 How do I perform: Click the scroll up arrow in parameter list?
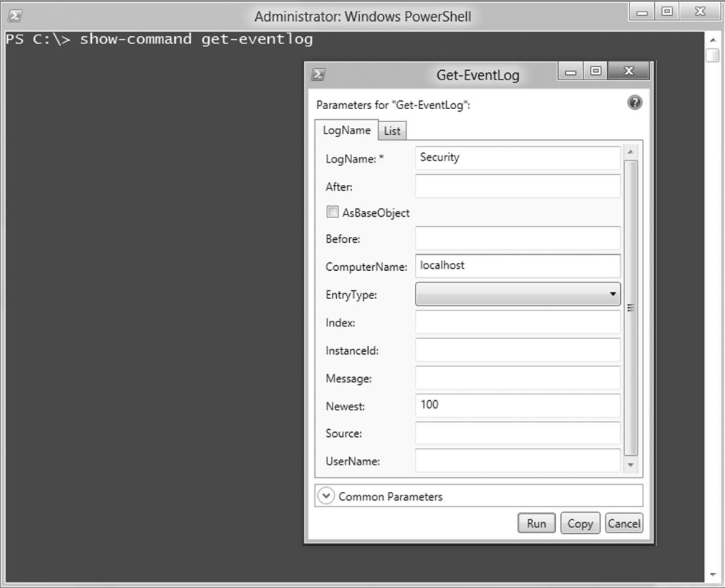click(630, 152)
